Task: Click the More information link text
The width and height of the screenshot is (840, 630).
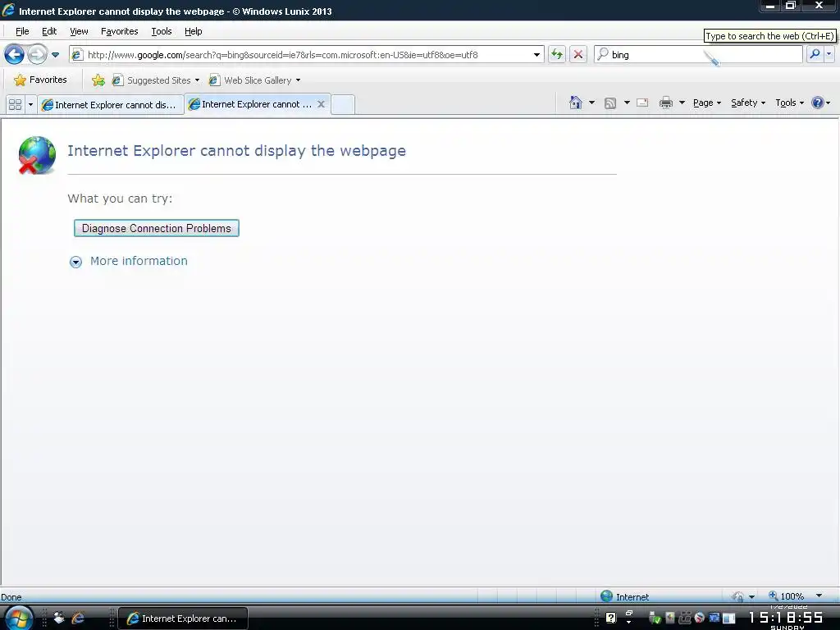Action: (x=139, y=261)
